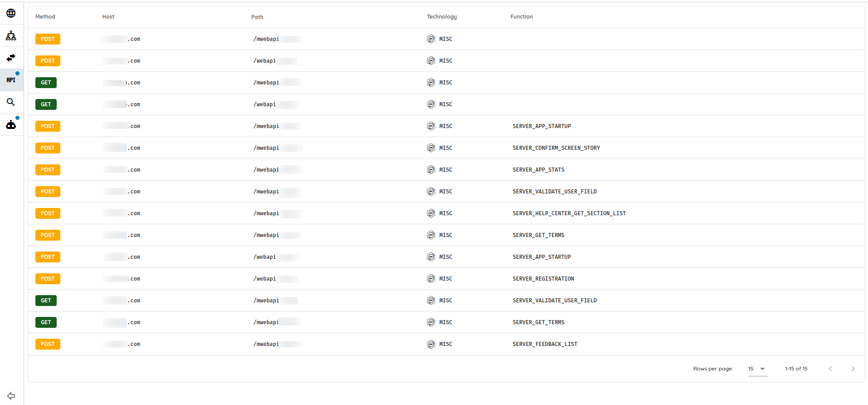Click MISC icon in SERVER_FEEDBACK_LIST row
Image resolution: width=868 pixels, height=405 pixels.
tap(431, 344)
